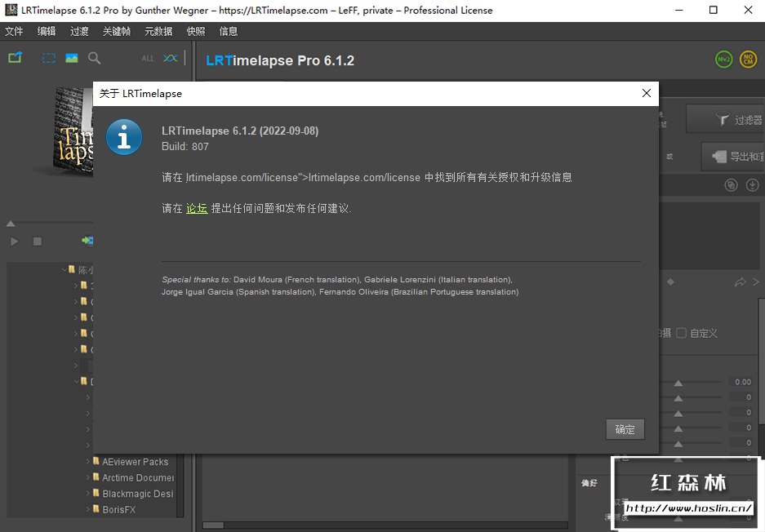765x532 pixels.
Task: Collapse the 陈小 root folder in tree
Action: [x=64, y=269]
